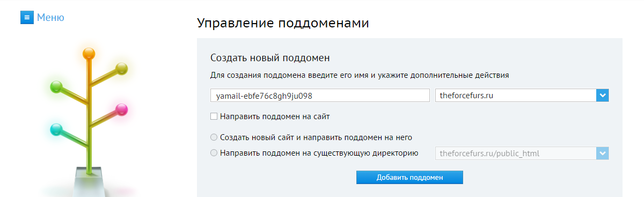Expand the public_html directory dropdown arrow
This screenshot has height=197, width=644.
pyautogui.click(x=603, y=154)
